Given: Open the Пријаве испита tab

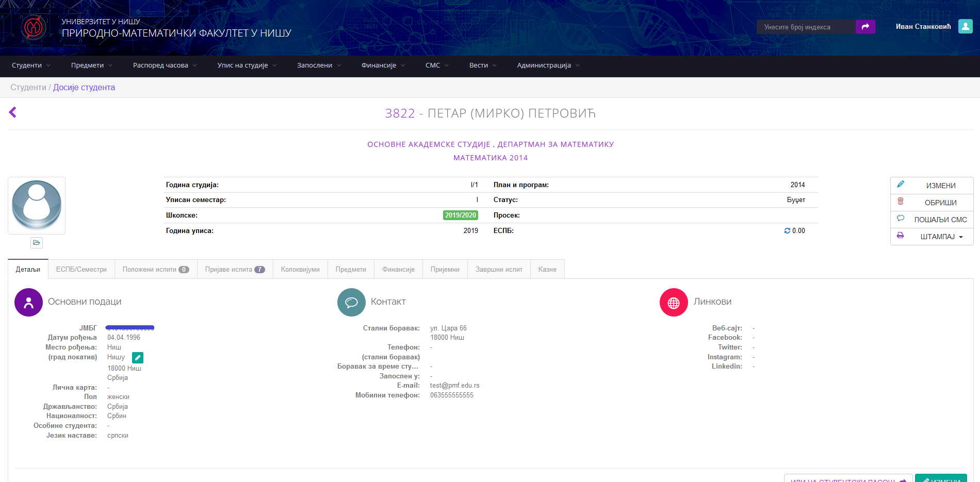Looking at the screenshot, I should point(235,270).
